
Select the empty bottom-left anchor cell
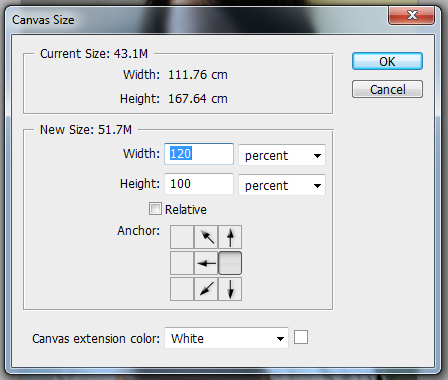(x=182, y=289)
